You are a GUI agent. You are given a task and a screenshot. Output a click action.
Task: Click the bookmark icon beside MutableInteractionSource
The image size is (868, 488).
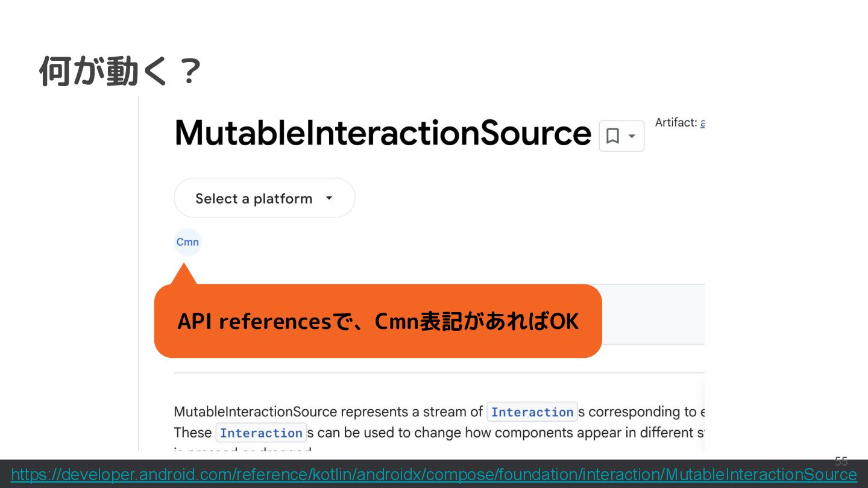[x=612, y=136]
